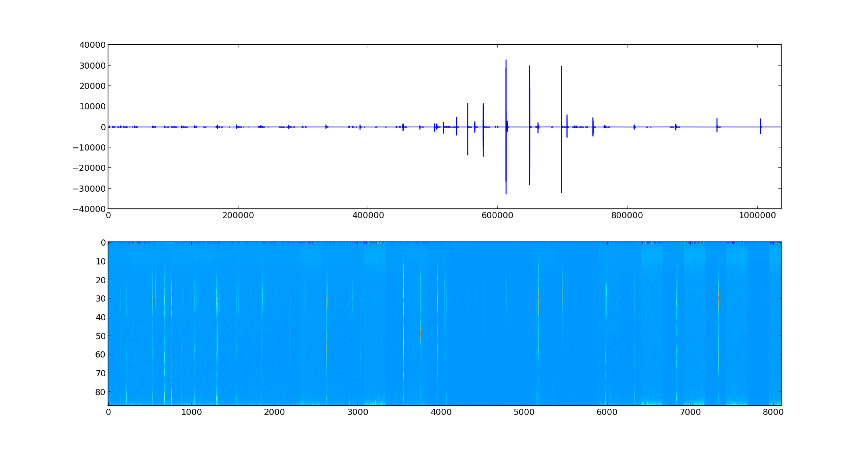Click the 2000 label below the spectrogram
The image size is (868, 451).
tap(275, 412)
